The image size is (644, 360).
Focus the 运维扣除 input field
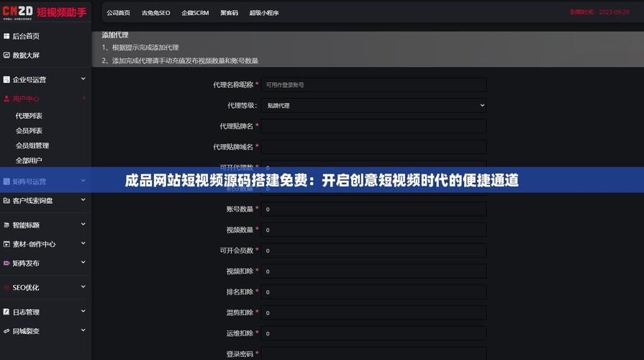tap(373, 333)
